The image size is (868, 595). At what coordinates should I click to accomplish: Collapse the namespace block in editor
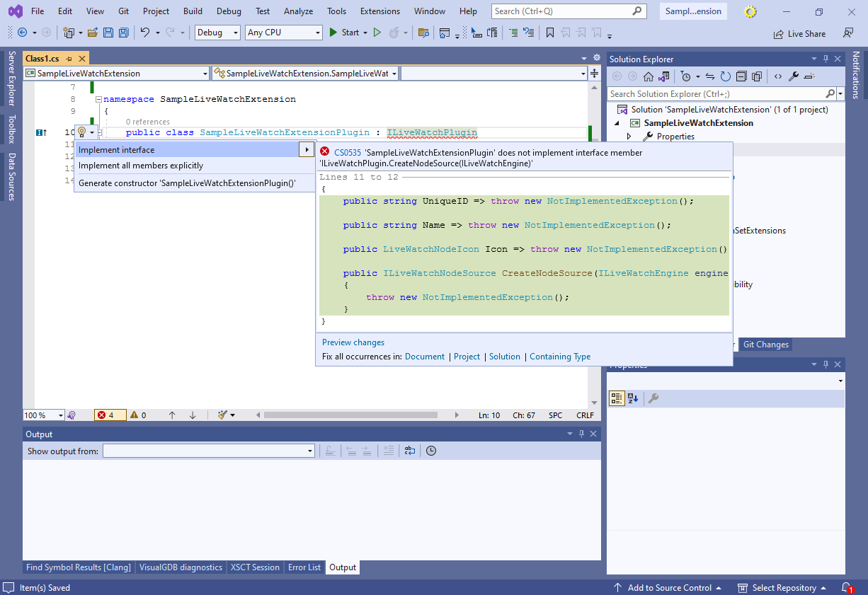tap(98, 99)
